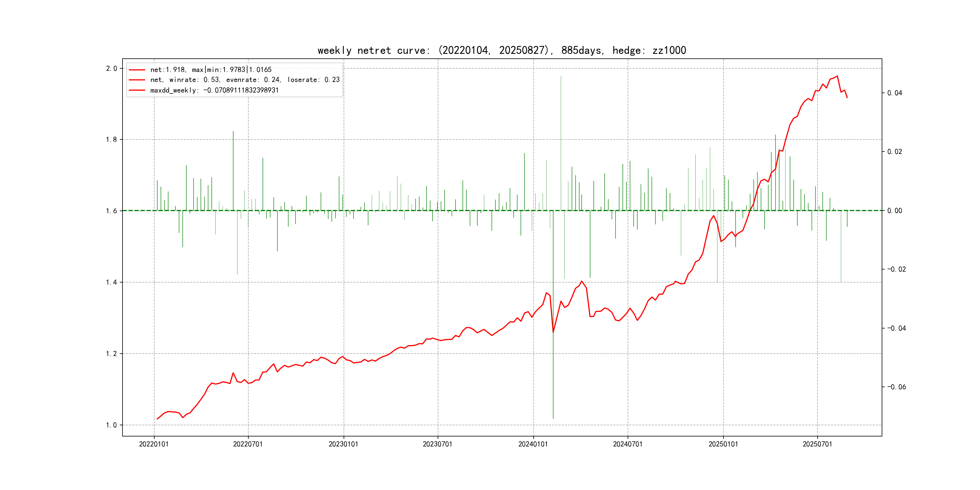Click the -0.06 right y-axis tick label
The image size is (980, 490).
point(896,387)
